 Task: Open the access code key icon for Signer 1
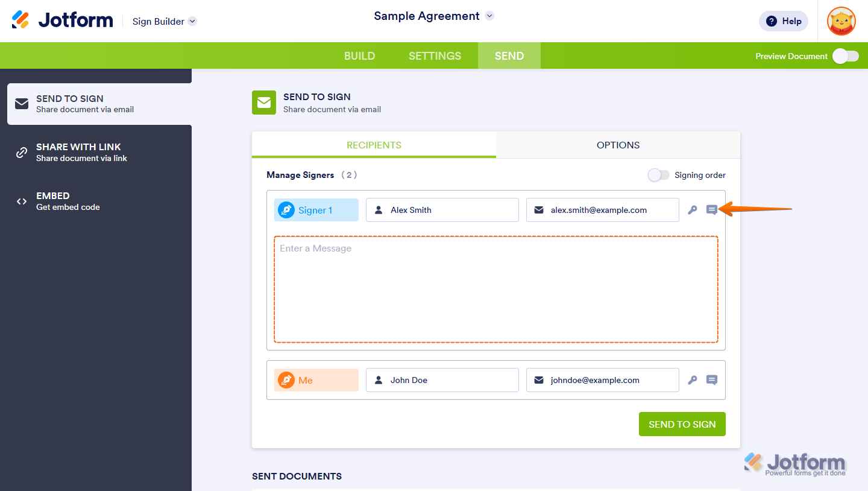(692, 210)
